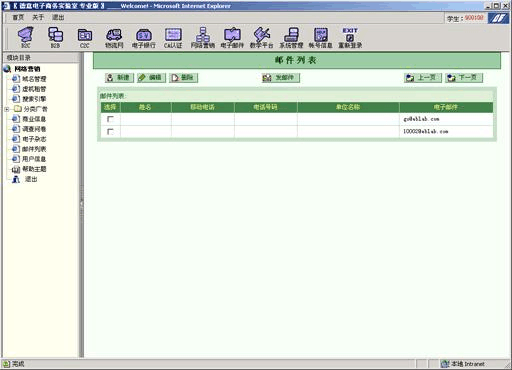Tick the checkbox for the first email row

(x=110, y=119)
